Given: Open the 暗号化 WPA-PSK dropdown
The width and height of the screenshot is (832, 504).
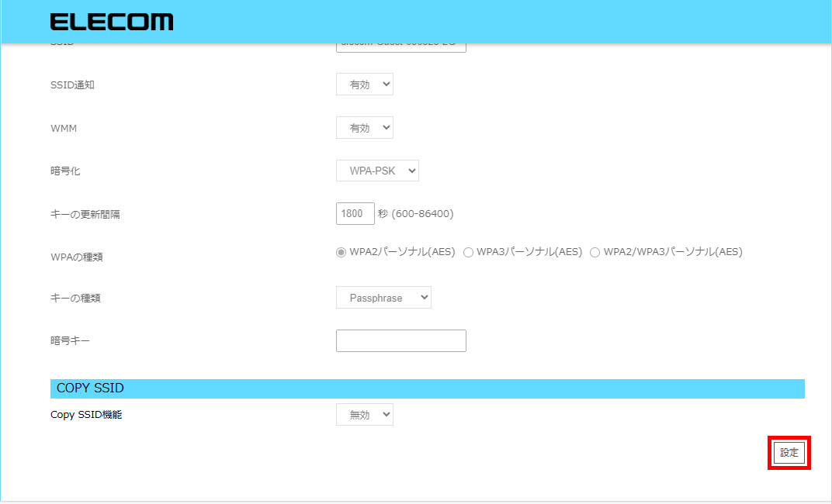Looking at the screenshot, I should pyautogui.click(x=377, y=171).
